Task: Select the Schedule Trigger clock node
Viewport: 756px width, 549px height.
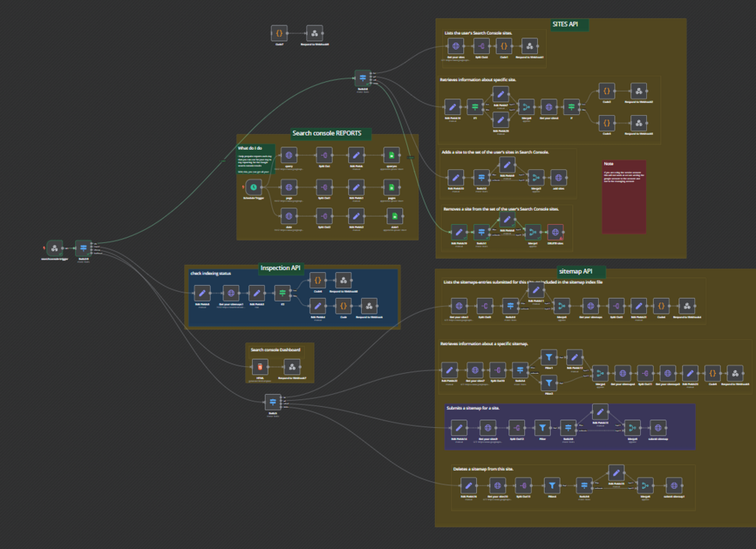Action: pos(254,187)
